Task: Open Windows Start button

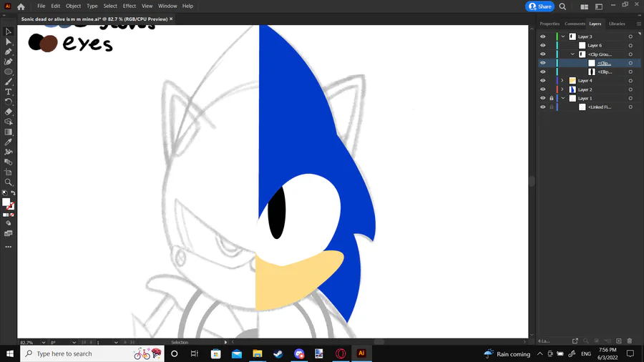Action: pyautogui.click(x=10, y=354)
